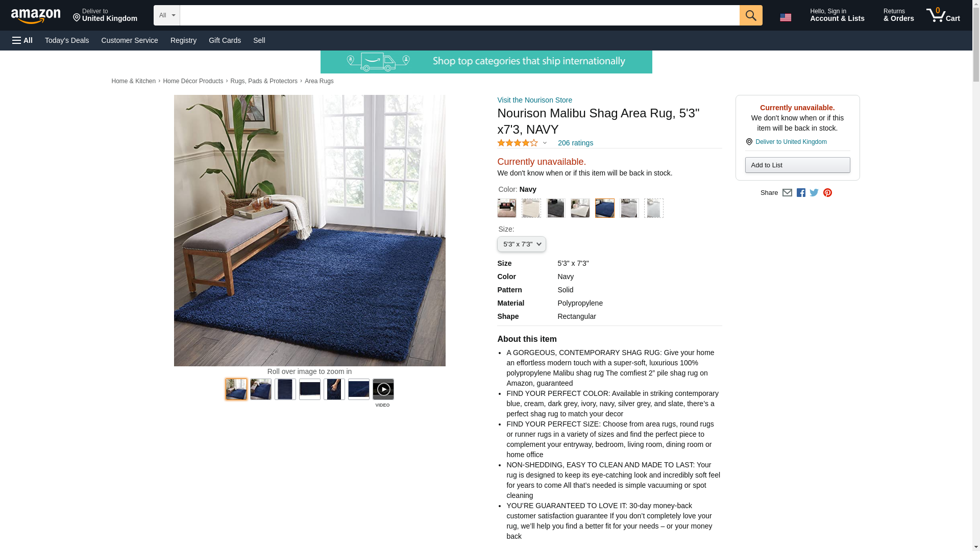Click Add to List button
Image resolution: width=980 pixels, height=551 pixels.
pos(797,165)
